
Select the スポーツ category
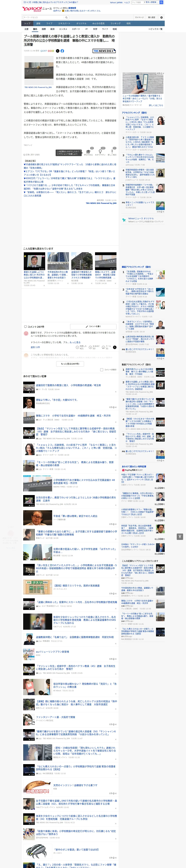tap(76, 29)
